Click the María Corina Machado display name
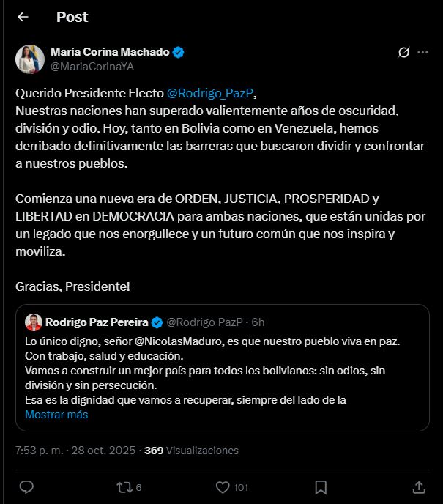The height and width of the screenshot is (504, 443). coord(110,52)
